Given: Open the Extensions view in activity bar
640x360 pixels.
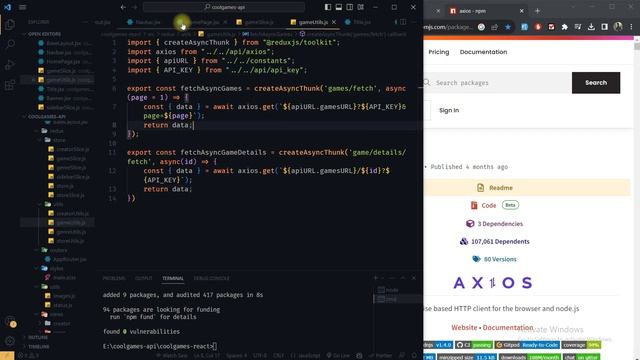Looking at the screenshot, I should 10,85.
